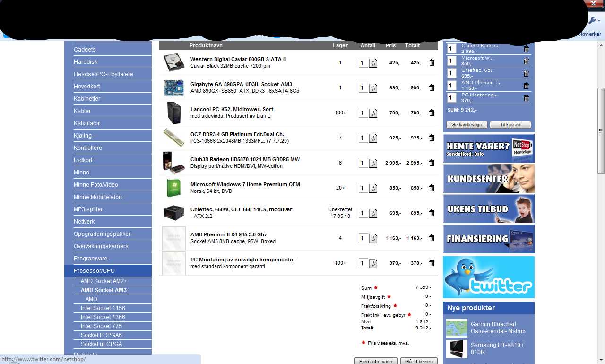Open Hente Varer banner
Screen dimensions: 605x364
point(489,148)
